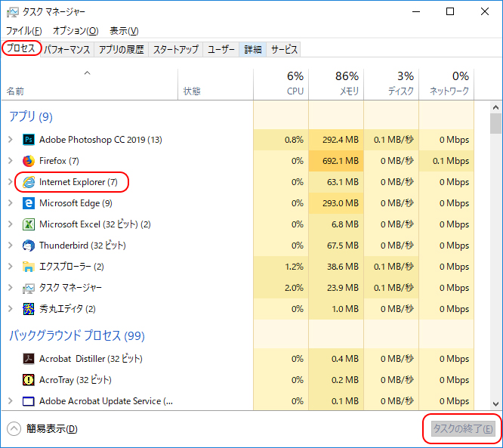Select the Thunderbird icon
The image size is (503, 448).
tap(29, 246)
